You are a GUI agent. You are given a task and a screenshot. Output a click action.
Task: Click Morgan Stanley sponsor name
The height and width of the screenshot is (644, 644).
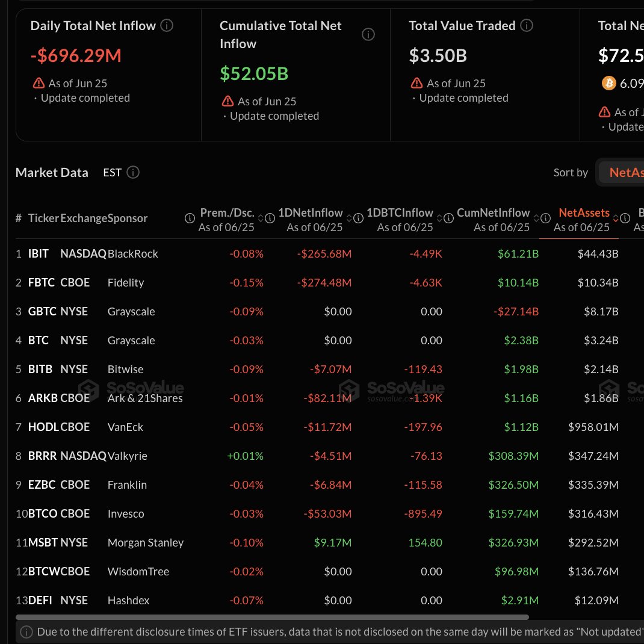146,542
